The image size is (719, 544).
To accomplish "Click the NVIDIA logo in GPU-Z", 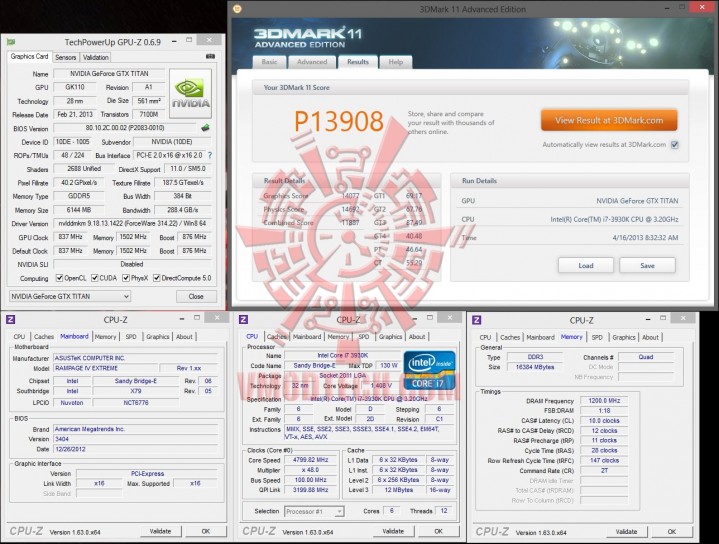I will pyautogui.click(x=190, y=94).
